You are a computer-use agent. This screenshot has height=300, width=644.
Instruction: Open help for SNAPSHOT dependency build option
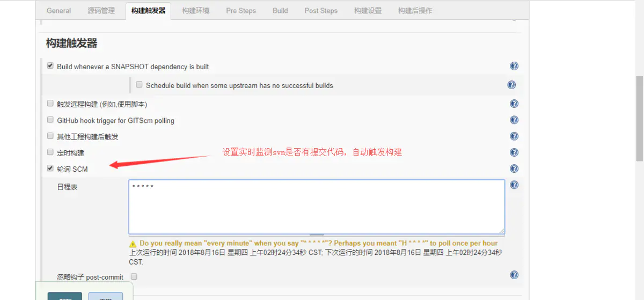click(514, 67)
